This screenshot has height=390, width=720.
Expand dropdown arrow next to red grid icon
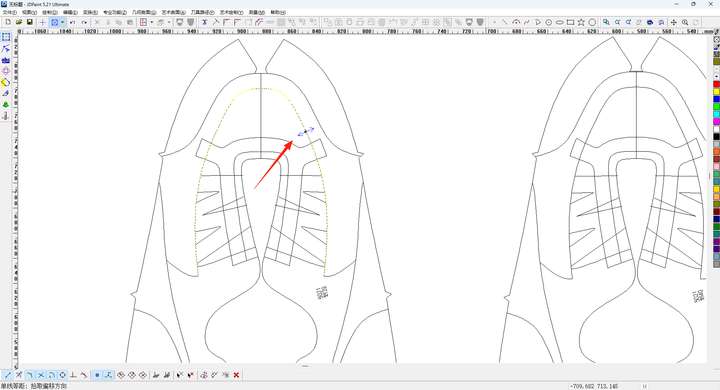point(152,22)
